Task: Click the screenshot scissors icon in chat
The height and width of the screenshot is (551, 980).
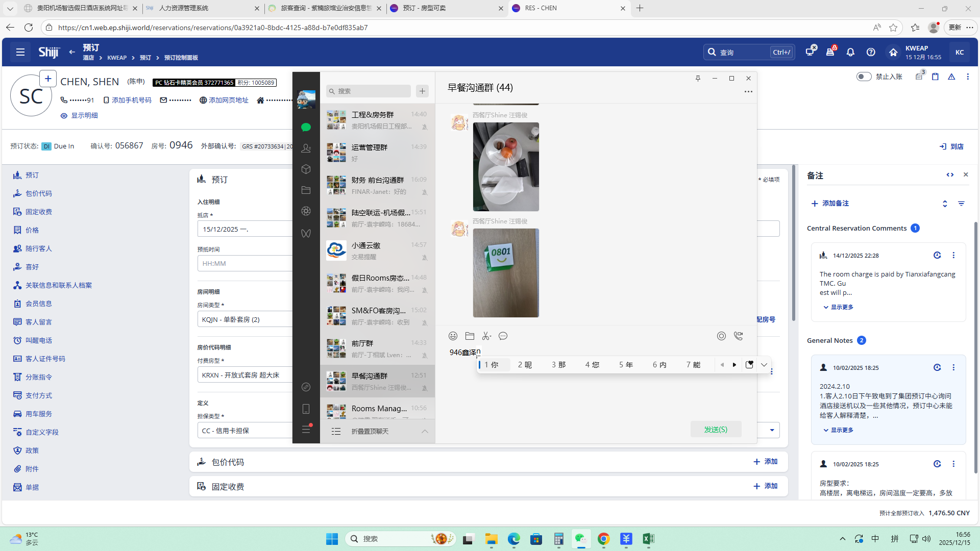Action: 486,336
